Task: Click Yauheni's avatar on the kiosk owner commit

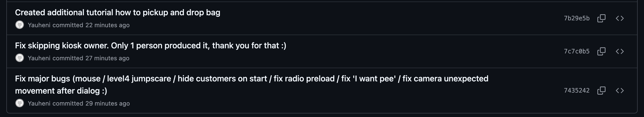Action: click(20, 58)
